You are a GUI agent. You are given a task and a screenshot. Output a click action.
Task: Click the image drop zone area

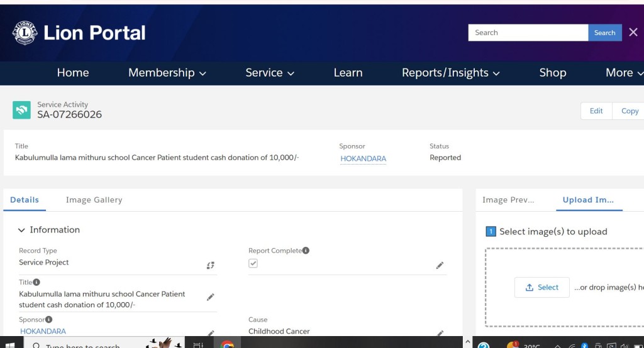(565, 287)
